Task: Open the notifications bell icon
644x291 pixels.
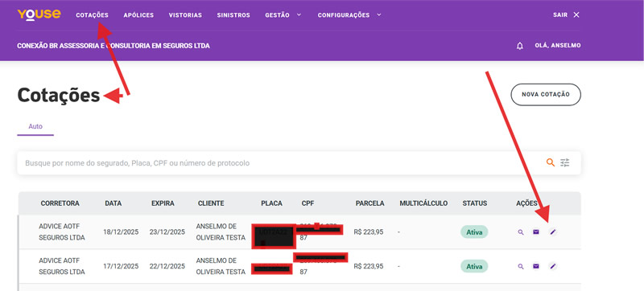Action: click(x=520, y=46)
